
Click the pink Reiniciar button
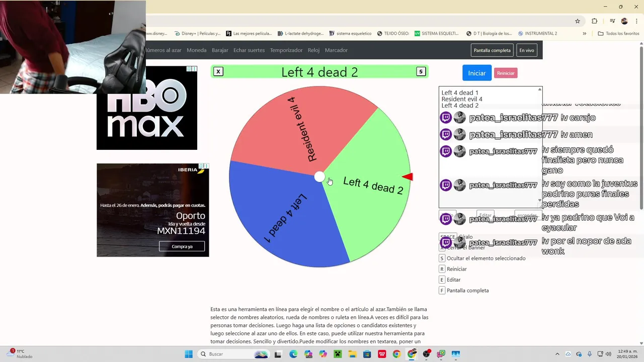pyautogui.click(x=506, y=73)
